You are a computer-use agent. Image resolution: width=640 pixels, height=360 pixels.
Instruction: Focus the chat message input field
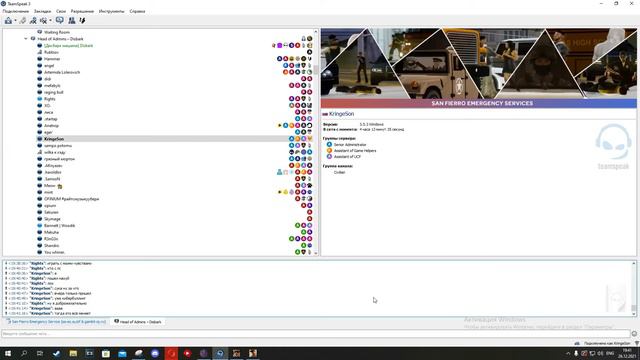click(315, 333)
